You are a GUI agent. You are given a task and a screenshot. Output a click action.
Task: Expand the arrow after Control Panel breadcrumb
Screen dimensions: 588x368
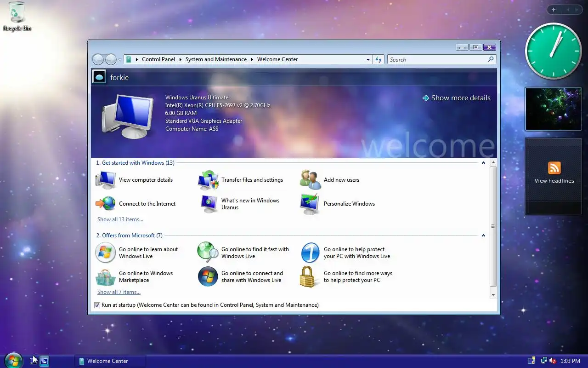coord(181,59)
